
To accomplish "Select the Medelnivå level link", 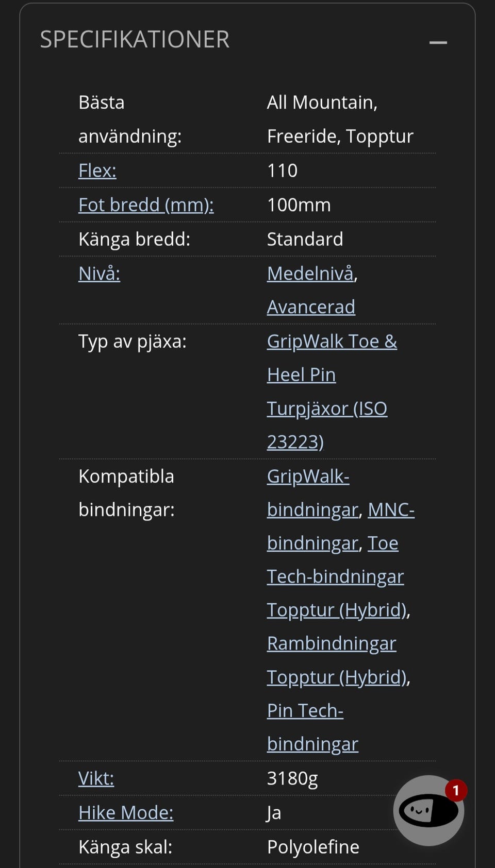I will pos(310,274).
